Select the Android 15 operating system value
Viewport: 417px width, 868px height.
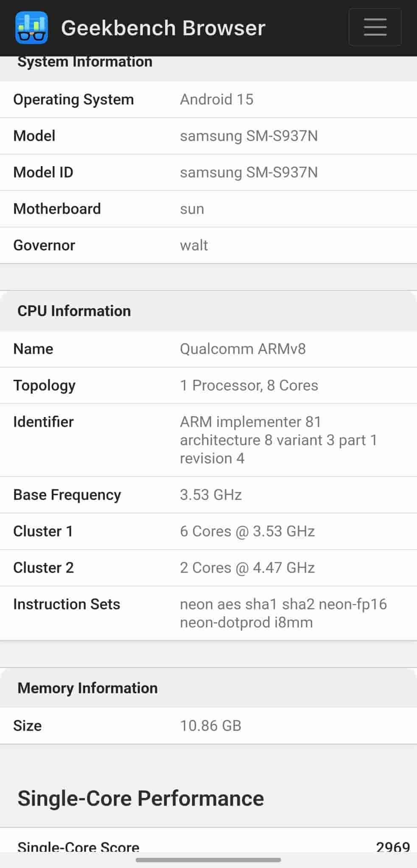[216, 100]
